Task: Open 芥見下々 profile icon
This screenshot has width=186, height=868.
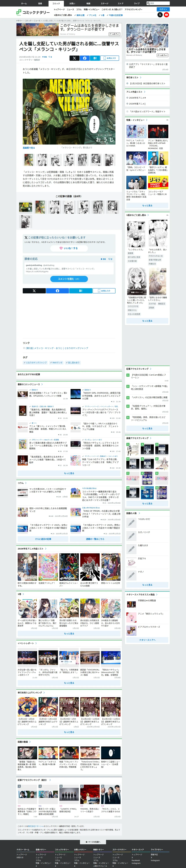Action: 131,562
